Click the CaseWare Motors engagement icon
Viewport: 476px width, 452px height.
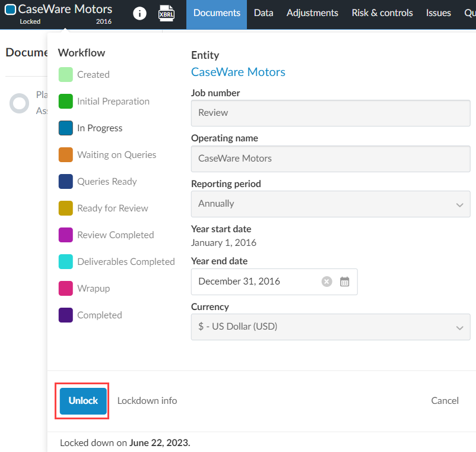10,10
